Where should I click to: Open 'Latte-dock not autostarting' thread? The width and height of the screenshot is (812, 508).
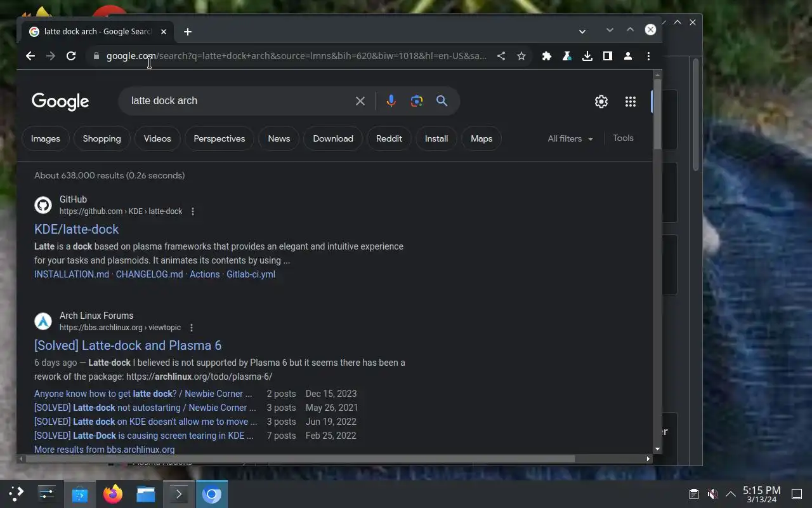pyautogui.click(x=145, y=408)
